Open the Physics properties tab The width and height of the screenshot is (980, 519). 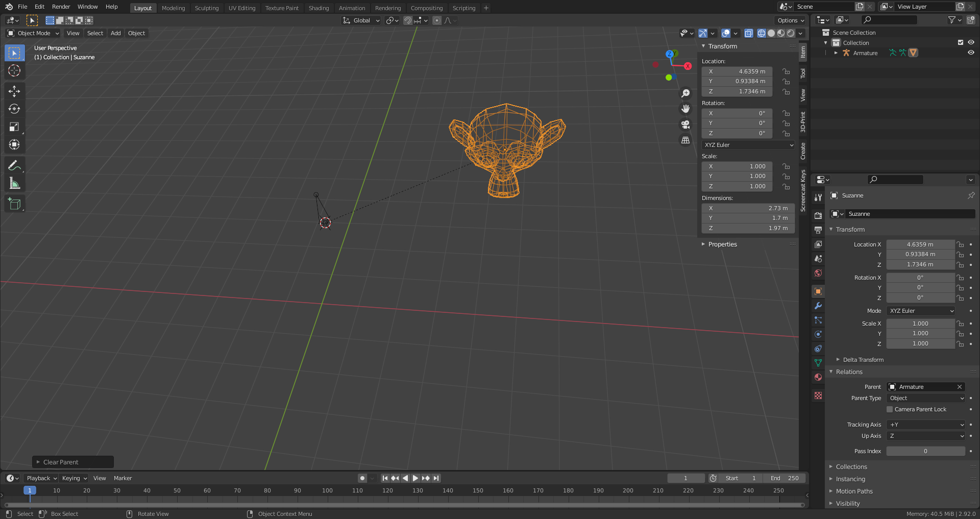point(818,334)
